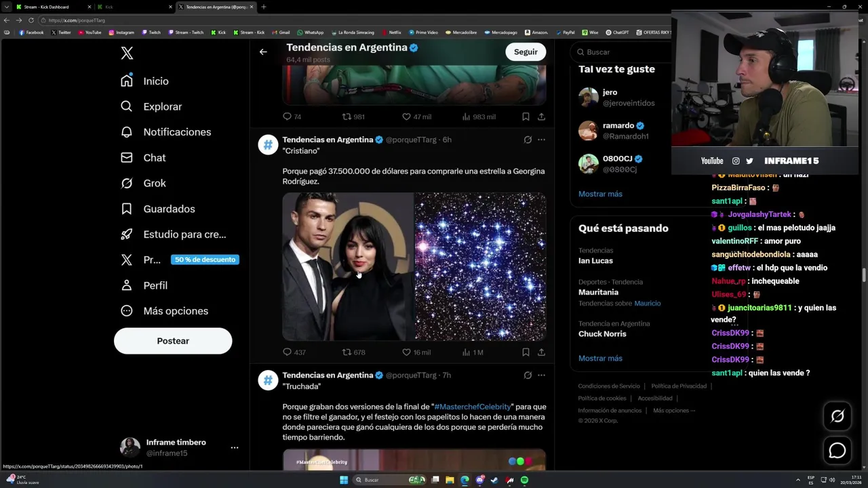The height and width of the screenshot is (488, 868).
Task: Open the Ian Lucas trend
Action: pyautogui.click(x=595, y=260)
